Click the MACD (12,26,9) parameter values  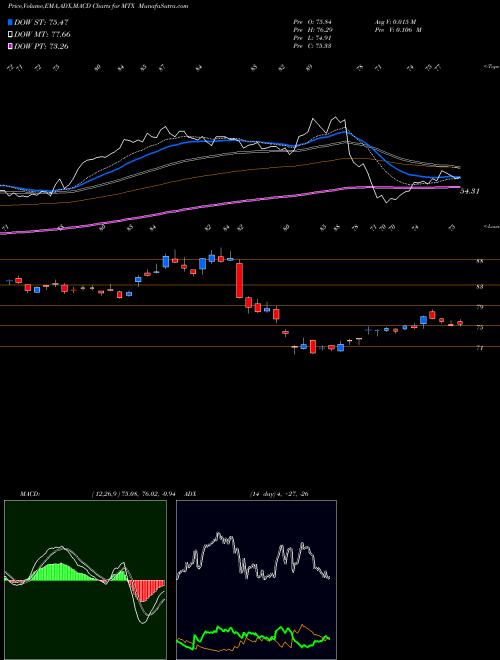pos(136,494)
